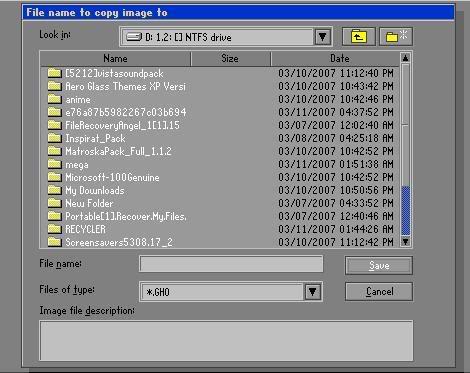
Task: Click in the Image file description box
Action: point(226,341)
